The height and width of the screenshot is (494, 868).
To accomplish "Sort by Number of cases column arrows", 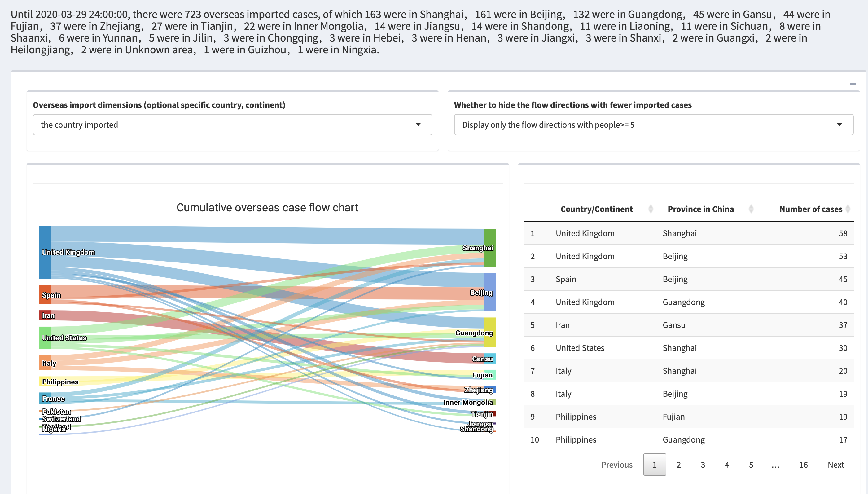I will [x=848, y=209].
